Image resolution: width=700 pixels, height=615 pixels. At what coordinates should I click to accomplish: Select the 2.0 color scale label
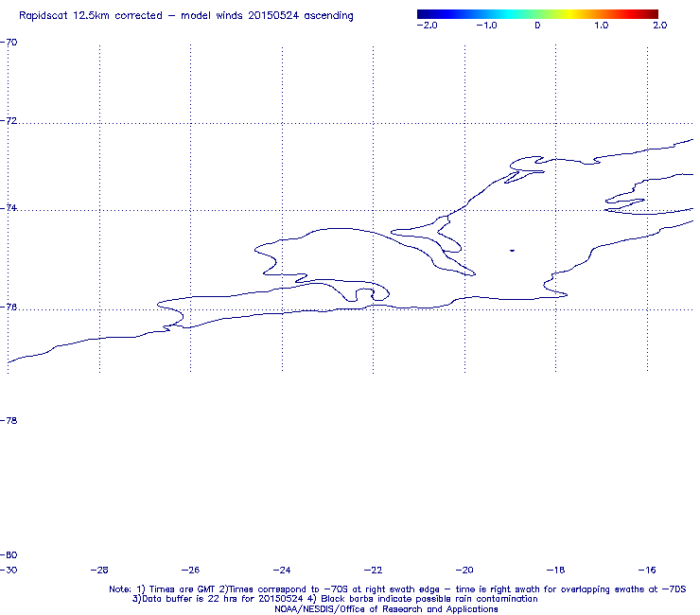coord(660,26)
